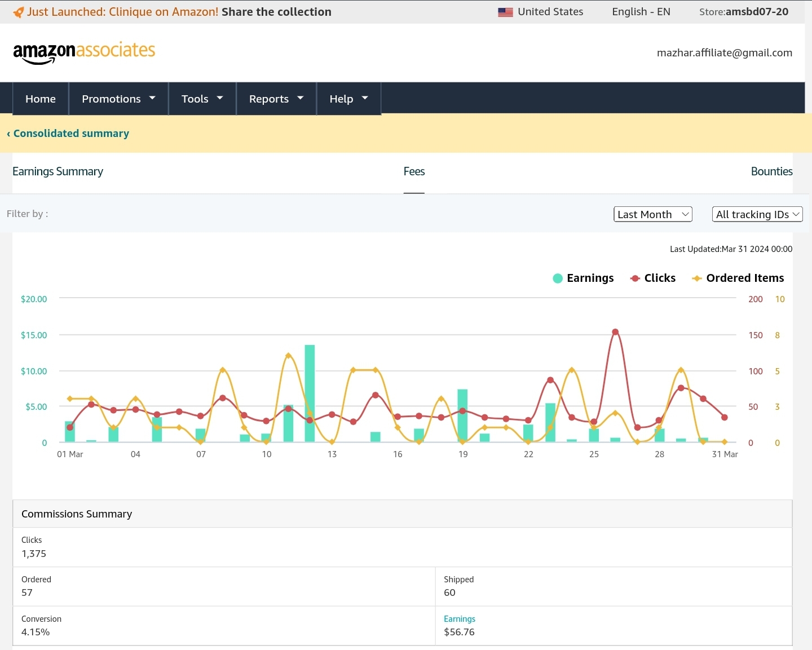
Task: Click the Ordered Items peak point near 11 Mar
Action: point(288,356)
